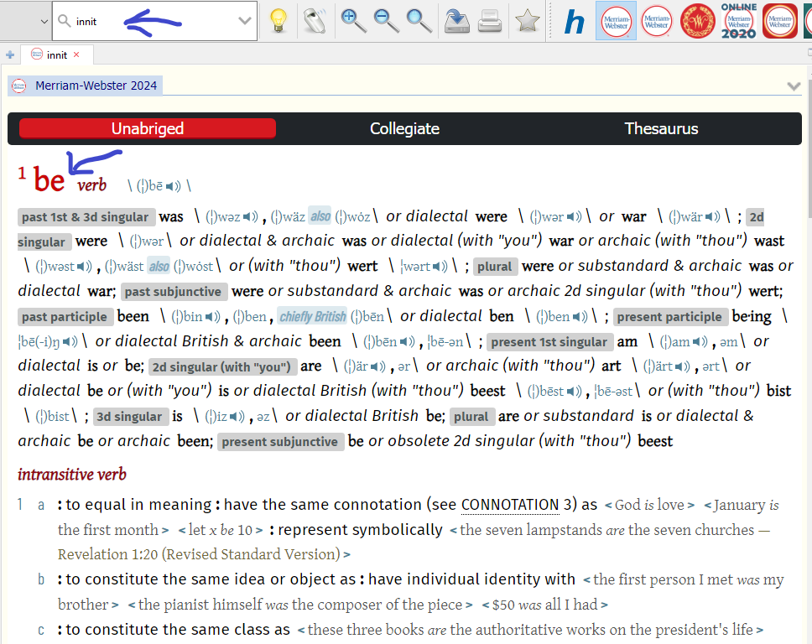Expand the dropdown left of search box

[x=44, y=21]
